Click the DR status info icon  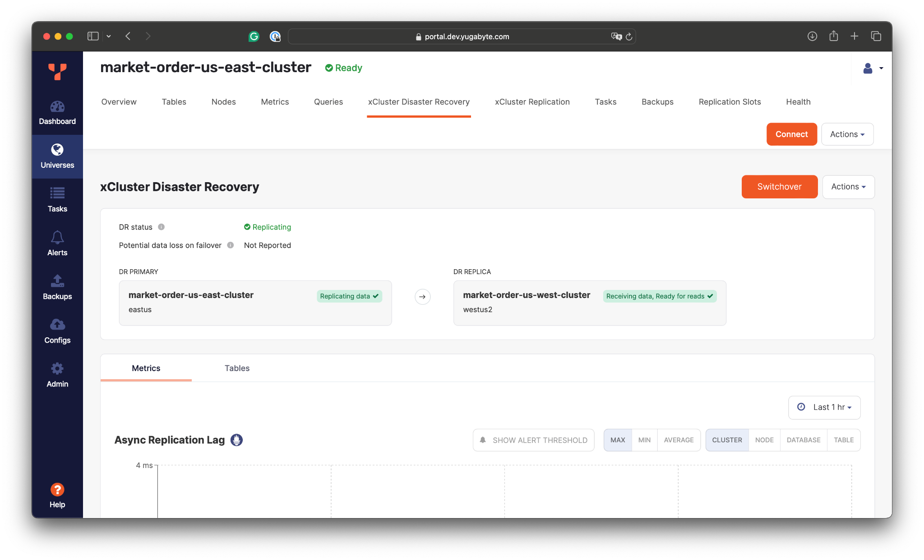pyautogui.click(x=161, y=227)
